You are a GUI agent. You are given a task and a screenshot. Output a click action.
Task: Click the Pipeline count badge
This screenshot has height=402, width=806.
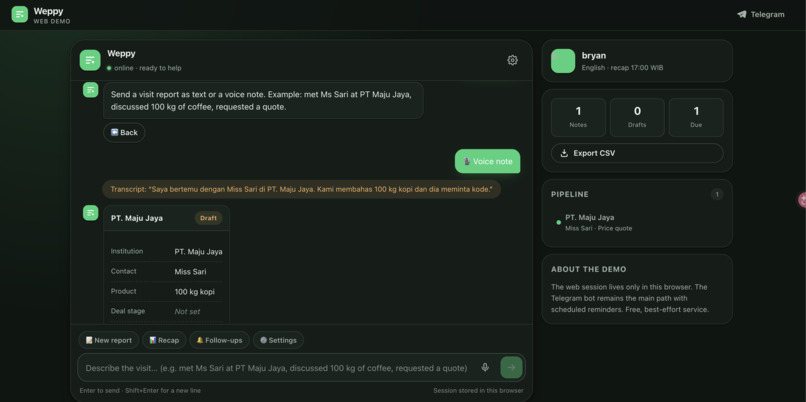[x=717, y=194]
